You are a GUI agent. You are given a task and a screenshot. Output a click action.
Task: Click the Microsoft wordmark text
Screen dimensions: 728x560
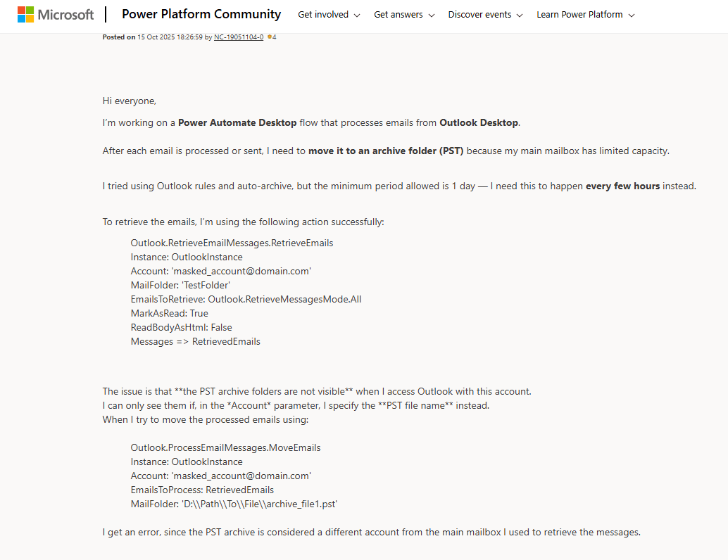pyautogui.click(x=65, y=15)
